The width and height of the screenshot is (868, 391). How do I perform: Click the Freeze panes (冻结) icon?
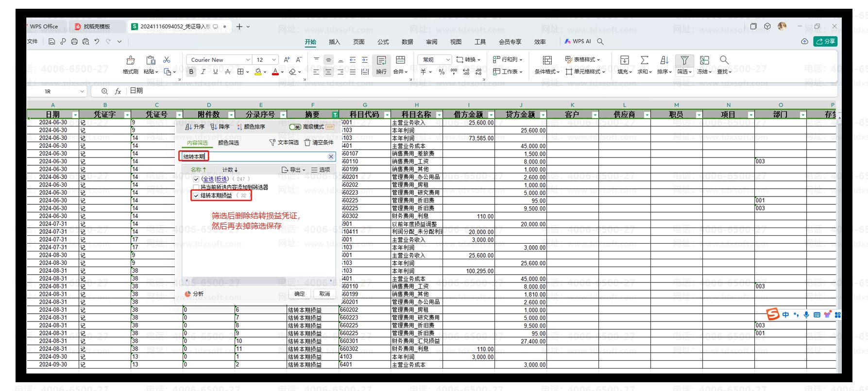(x=704, y=60)
